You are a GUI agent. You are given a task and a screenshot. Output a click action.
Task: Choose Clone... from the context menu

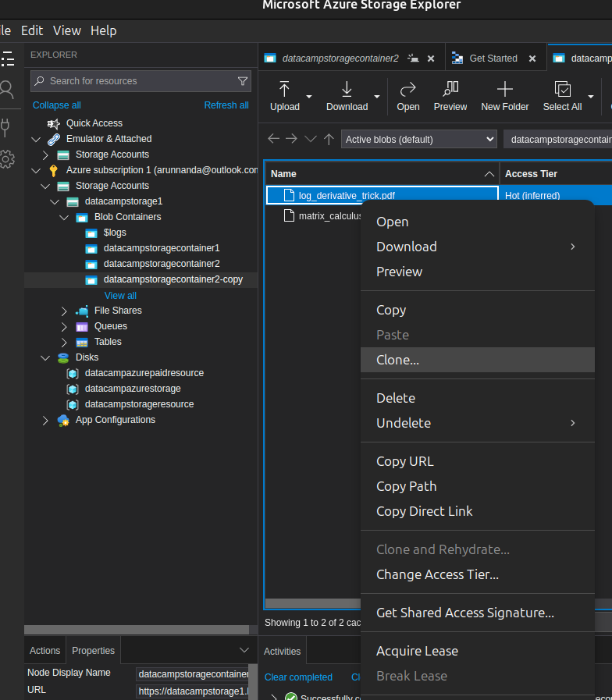coord(397,360)
